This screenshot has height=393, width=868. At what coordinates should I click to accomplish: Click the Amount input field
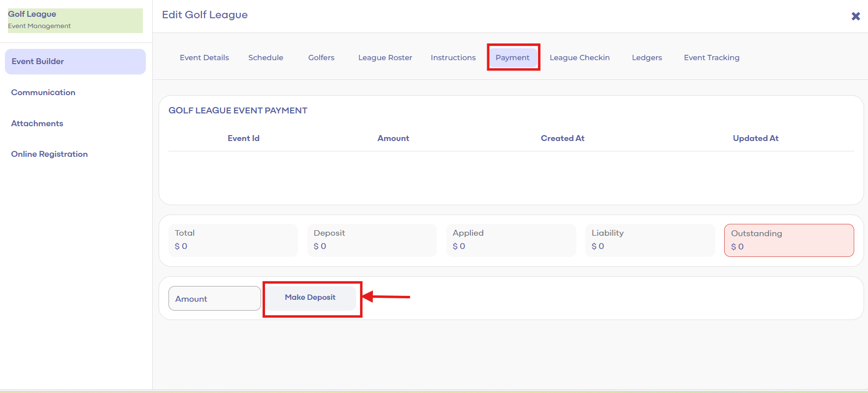(214, 298)
